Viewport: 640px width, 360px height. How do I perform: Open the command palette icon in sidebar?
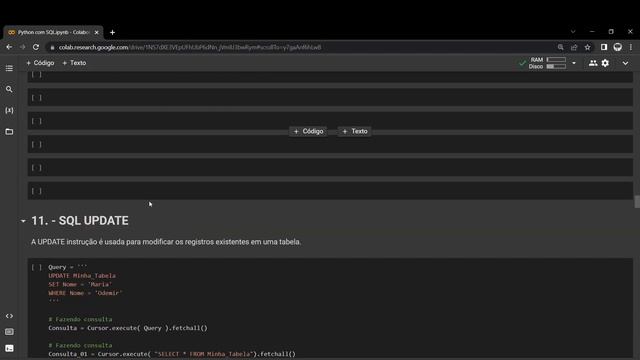(9, 332)
